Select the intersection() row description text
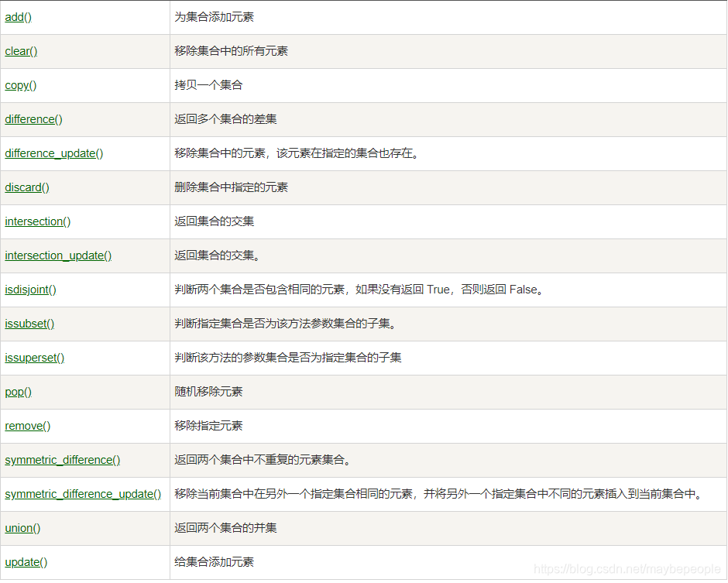728x583 pixels. (214, 221)
